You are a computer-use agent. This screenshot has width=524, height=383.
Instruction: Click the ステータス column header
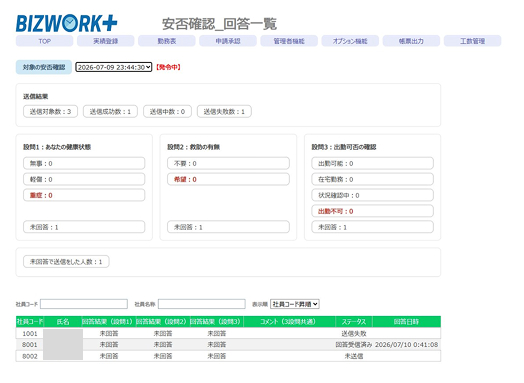(354, 322)
